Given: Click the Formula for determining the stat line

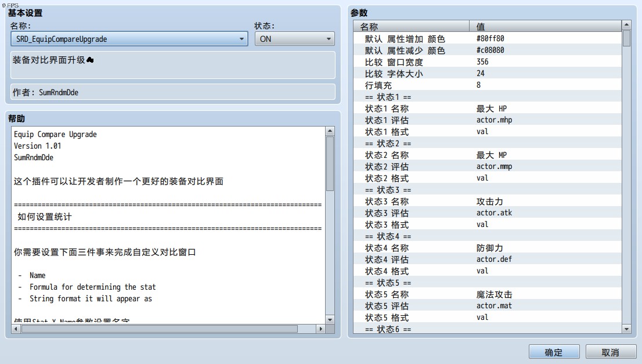Looking at the screenshot, I should 92,287.
